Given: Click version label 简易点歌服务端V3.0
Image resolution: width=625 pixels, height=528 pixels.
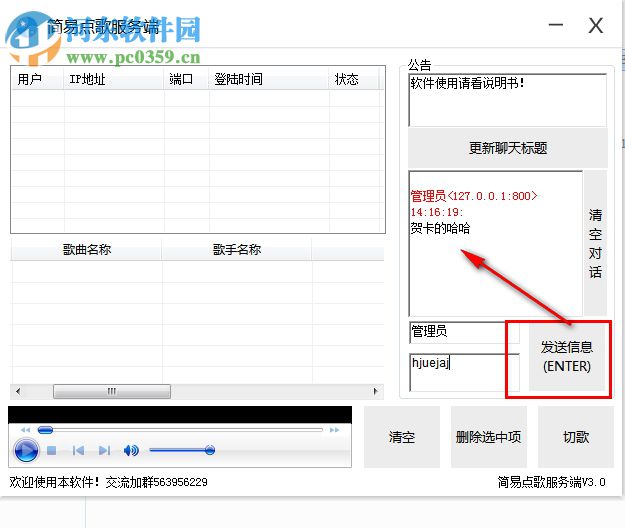Looking at the screenshot, I should tap(552, 482).
